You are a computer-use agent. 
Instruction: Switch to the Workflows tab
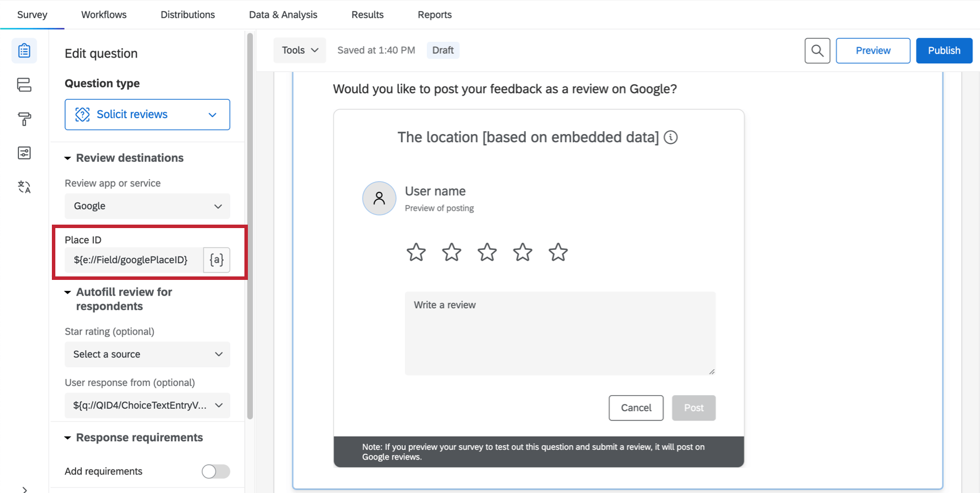[104, 14]
